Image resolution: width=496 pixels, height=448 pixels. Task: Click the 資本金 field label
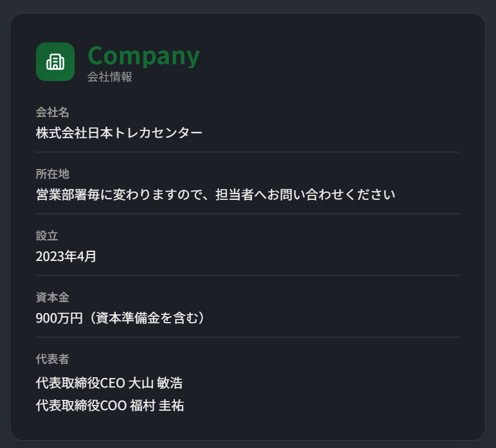click(x=52, y=298)
